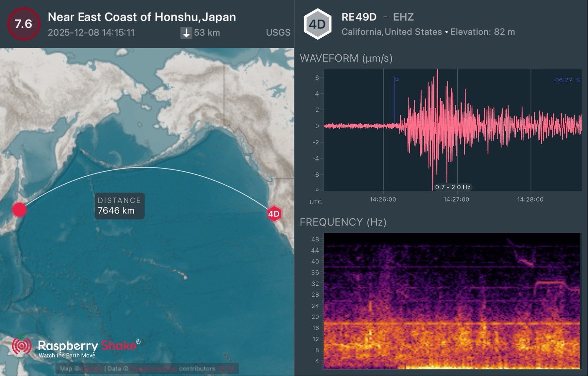Image resolution: width=588 pixels, height=376 pixels.
Task: Open the OpenStreetMap contributors link
Action: pos(154,368)
